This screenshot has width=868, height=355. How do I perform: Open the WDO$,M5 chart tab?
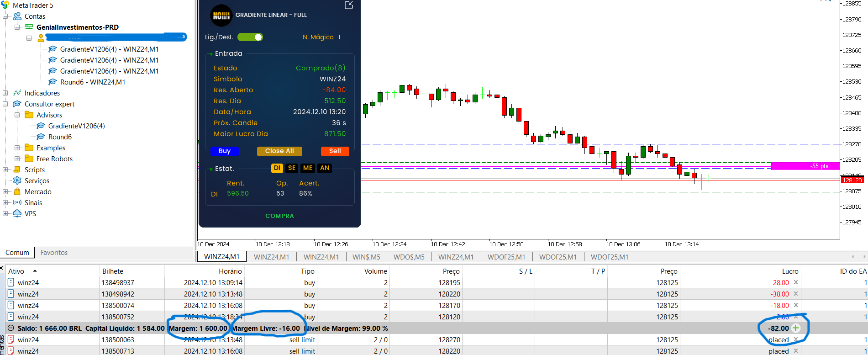coord(409,257)
